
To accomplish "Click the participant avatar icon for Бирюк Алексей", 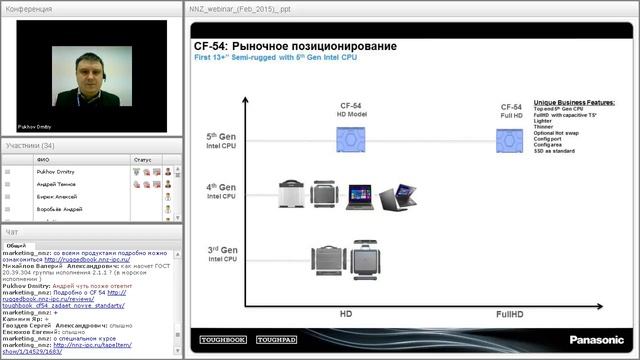I will pyautogui.click(x=168, y=197).
